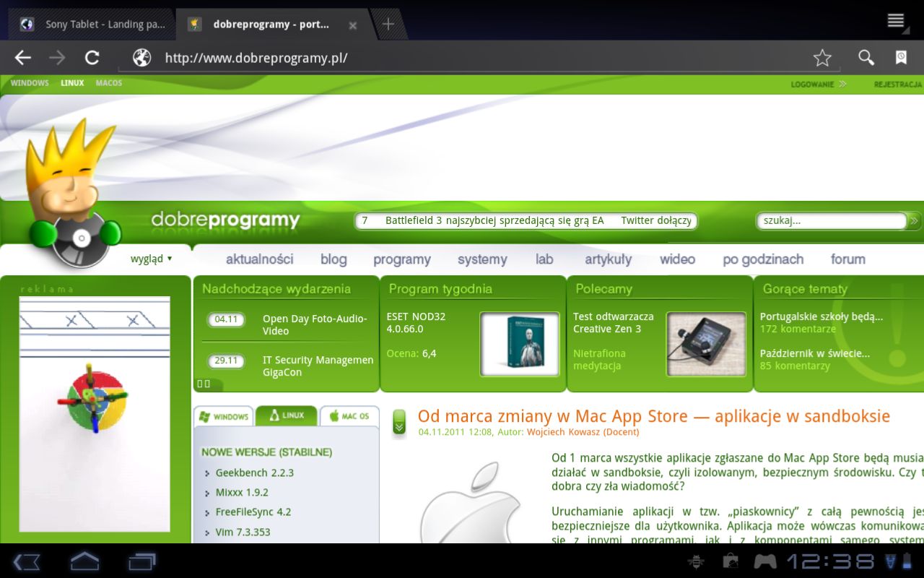Viewport: 924px width, 578px height.
Task: Open the Portugalskie szkoły będą hot topic
Action: pyautogui.click(x=821, y=316)
